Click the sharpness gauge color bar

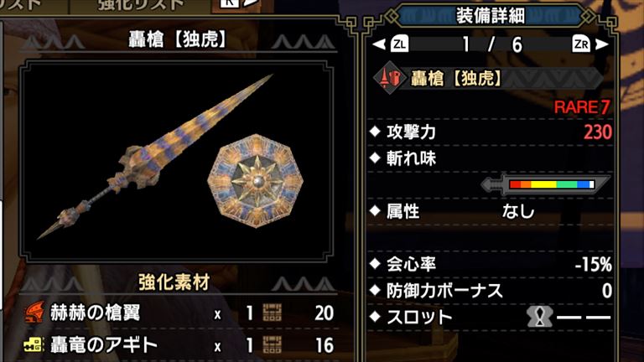point(552,184)
